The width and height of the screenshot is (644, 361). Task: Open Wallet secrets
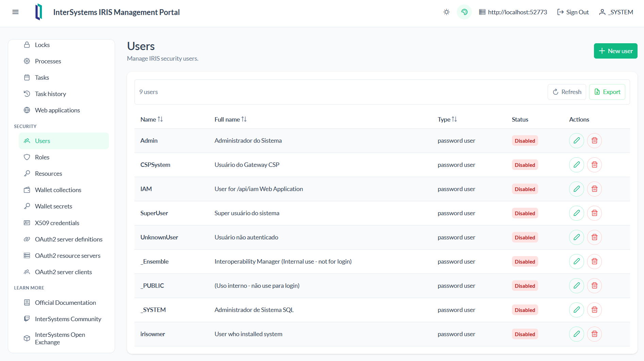[x=64, y=206]
